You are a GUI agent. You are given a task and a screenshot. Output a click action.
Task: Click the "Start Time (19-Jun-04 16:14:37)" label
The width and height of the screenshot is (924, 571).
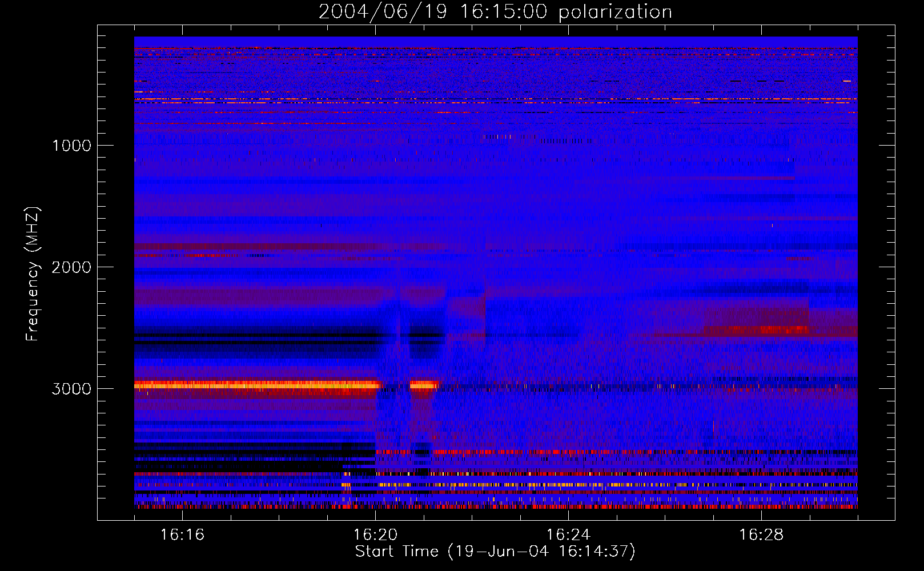point(495,552)
